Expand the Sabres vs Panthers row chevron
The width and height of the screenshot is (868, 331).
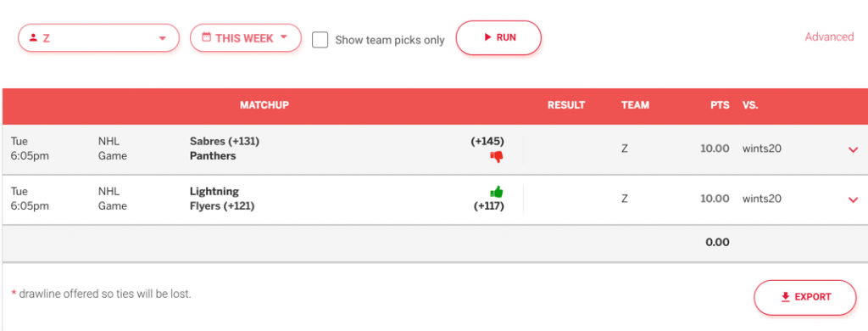tap(853, 149)
